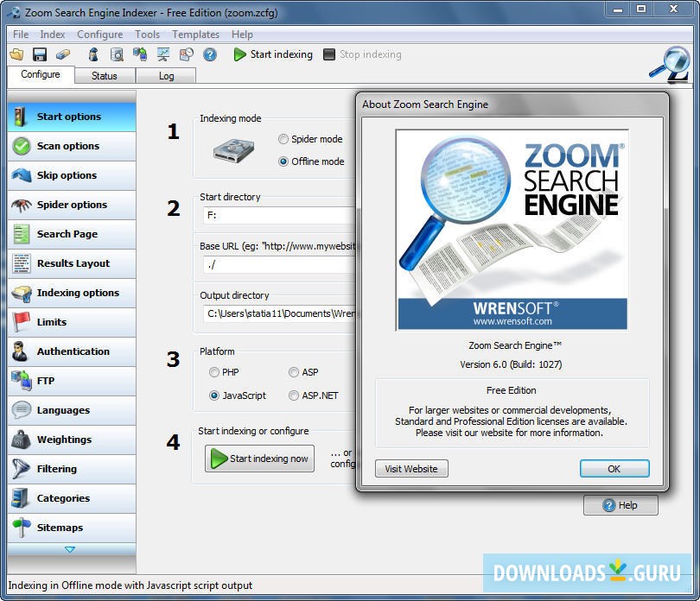Image resolution: width=700 pixels, height=601 pixels.
Task: Switch to the Log tab
Action: [x=166, y=76]
